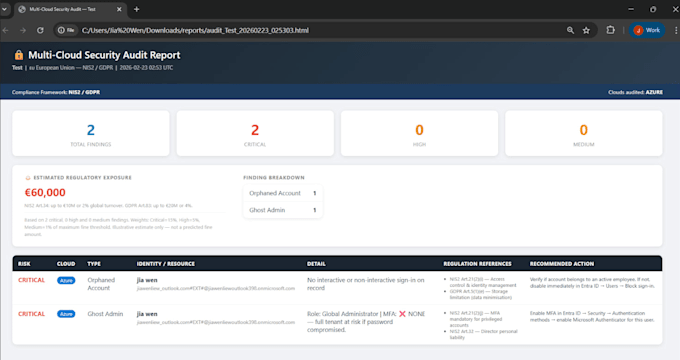This screenshot has width=680, height=360.
Task: Click the Multi-Cloud Security Audit Report heading
Action: 104,55
